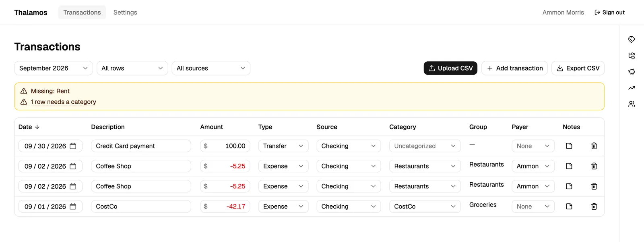Open notes for the CostCo row
Image resolution: width=644 pixels, height=242 pixels.
click(x=569, y=207)
